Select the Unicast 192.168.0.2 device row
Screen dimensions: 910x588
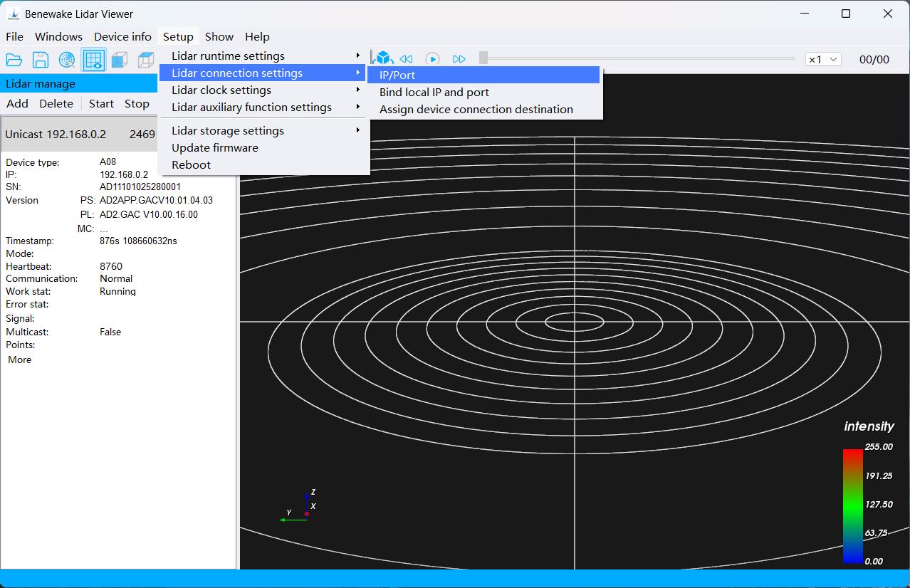click(80, 135)
